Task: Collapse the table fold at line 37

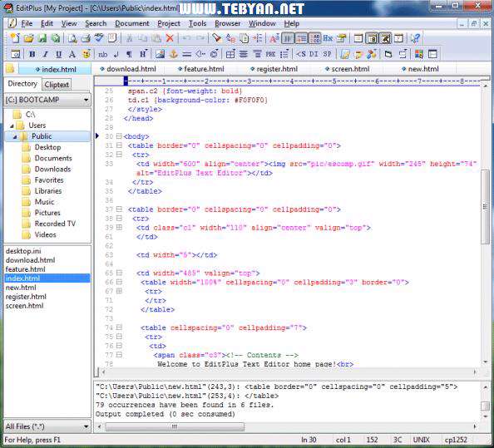Action: click(119, 209)
